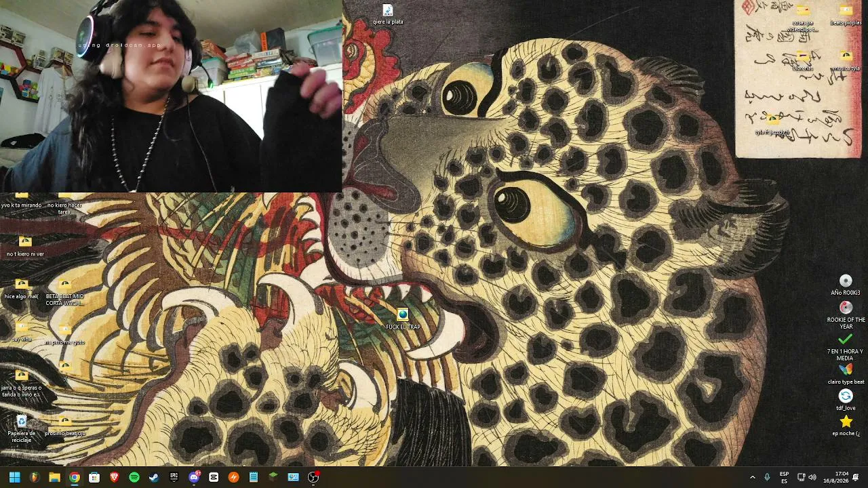The height and width of the screenshot is (488, 868).
Task: Show hidden system tray icons
Action: 752,477
